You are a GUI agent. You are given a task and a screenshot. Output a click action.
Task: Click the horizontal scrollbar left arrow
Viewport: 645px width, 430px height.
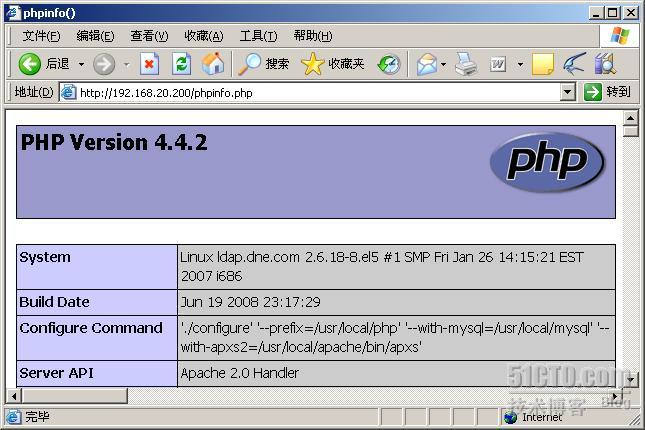click(x=14, y=396)
